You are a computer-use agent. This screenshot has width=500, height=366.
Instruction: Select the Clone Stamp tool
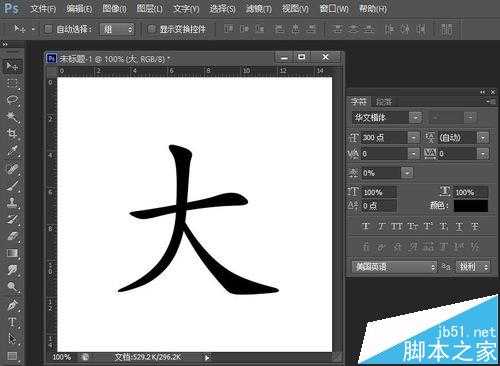tap(12, 202)
